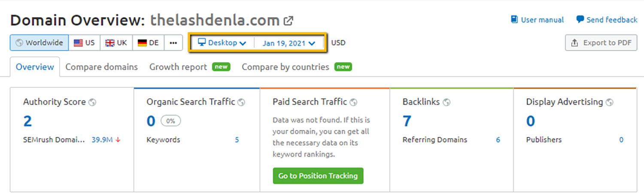Image resolution: width=644 pixels, height=196 pixels.
Task: Click globe icon next to Backlinks
Action: coord(447,102)
